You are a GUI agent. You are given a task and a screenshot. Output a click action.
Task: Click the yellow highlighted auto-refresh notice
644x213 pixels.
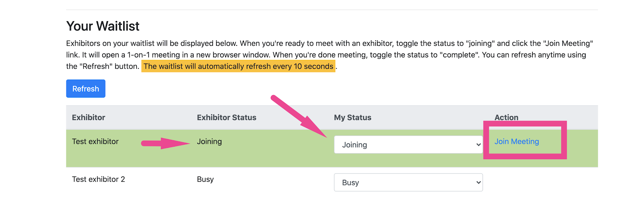[238, 66]
